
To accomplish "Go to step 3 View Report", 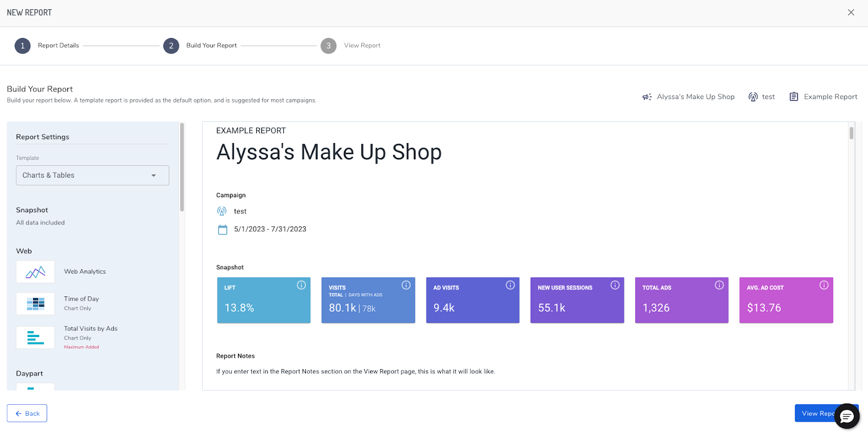I will (328, 46).
